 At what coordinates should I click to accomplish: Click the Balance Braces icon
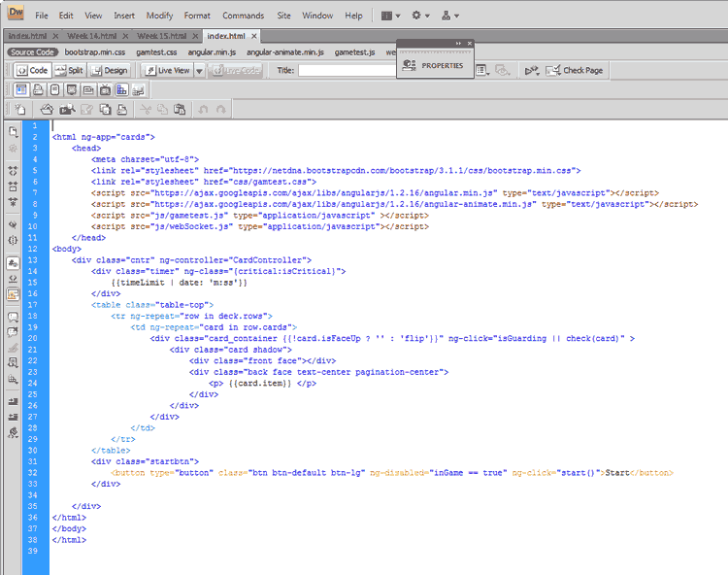coord(13,240)
